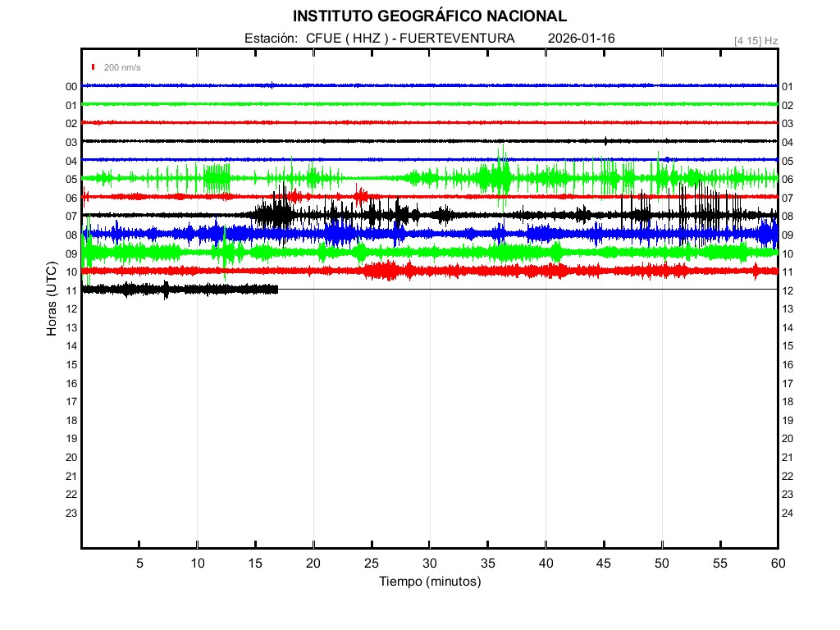Click the 24 label on right axis
Screen dimensions: 840x630
(787, 514)
